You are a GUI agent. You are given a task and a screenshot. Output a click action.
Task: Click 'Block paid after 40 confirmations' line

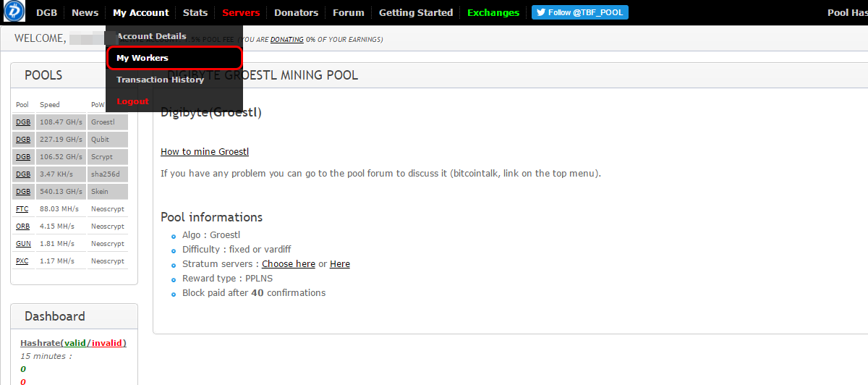click(x=254, y=293)
